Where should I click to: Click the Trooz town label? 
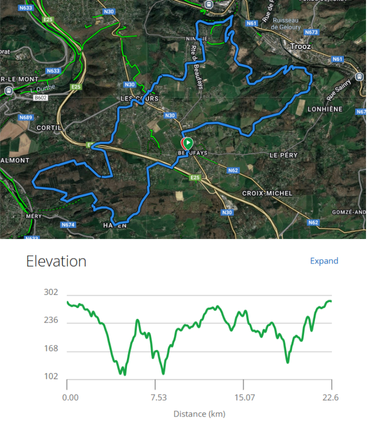(300, 46)
